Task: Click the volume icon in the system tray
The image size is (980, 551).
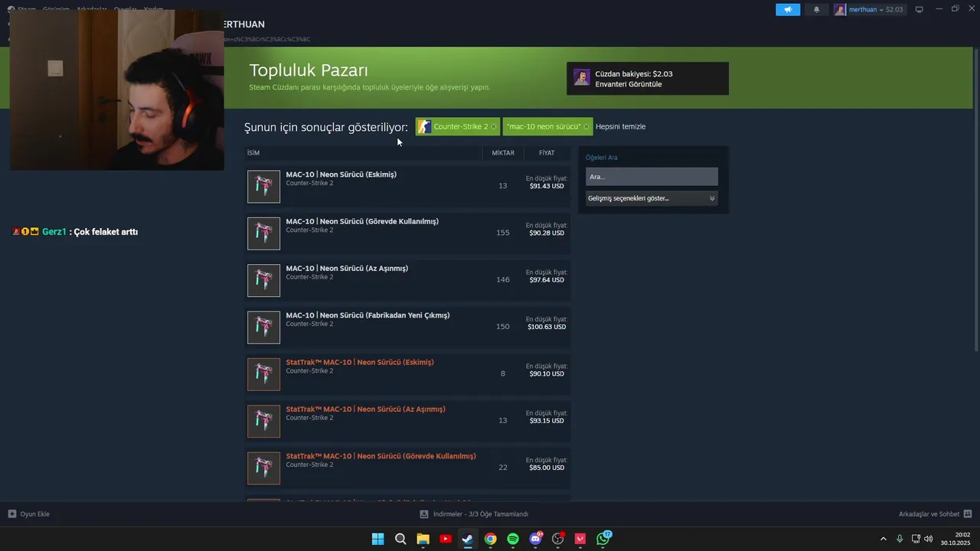Action: (x=929, y=539)
